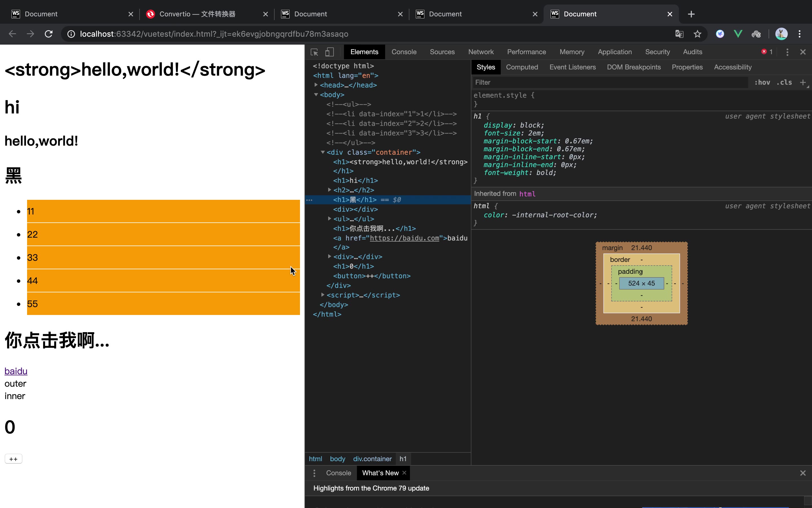Open the Network panel tab
The width and height of the screenshot is (812, 508).
pos(481,52)
